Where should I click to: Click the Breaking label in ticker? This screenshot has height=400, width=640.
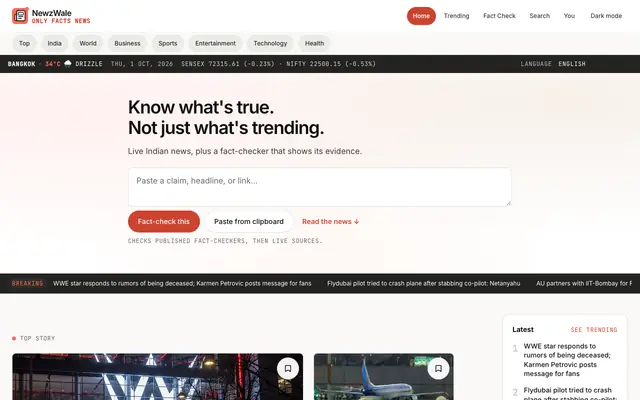[x=27, y=283]
